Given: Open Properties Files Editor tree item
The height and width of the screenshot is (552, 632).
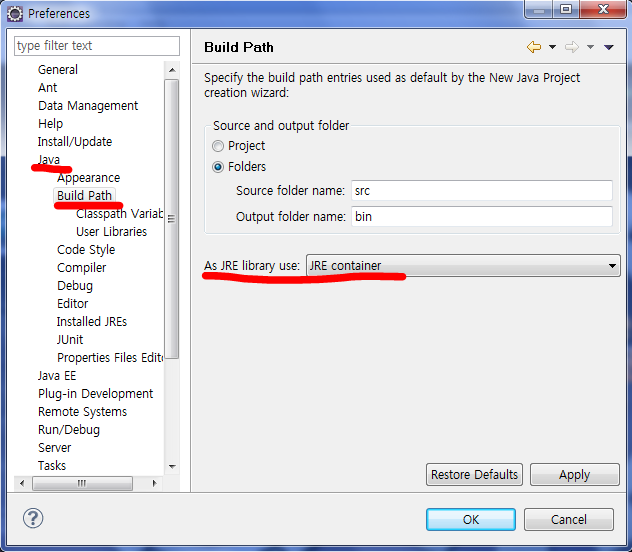Looking at the screenshot, I should tap(110, 358).
